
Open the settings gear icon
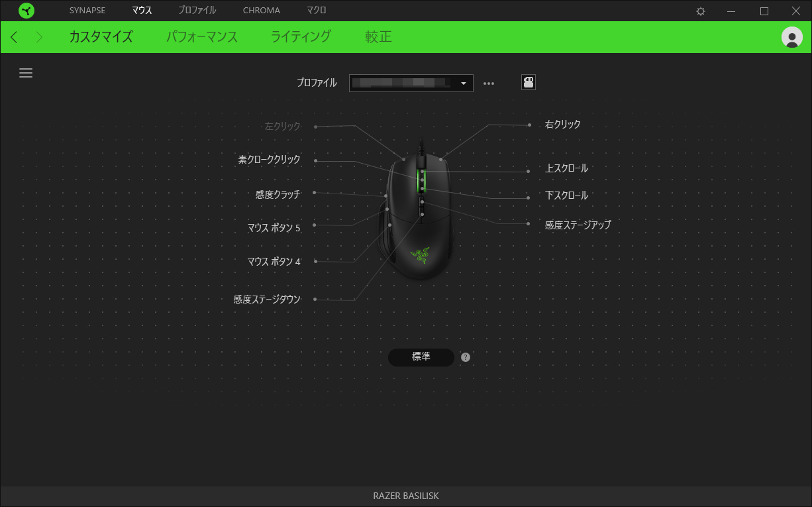[701, 11]
